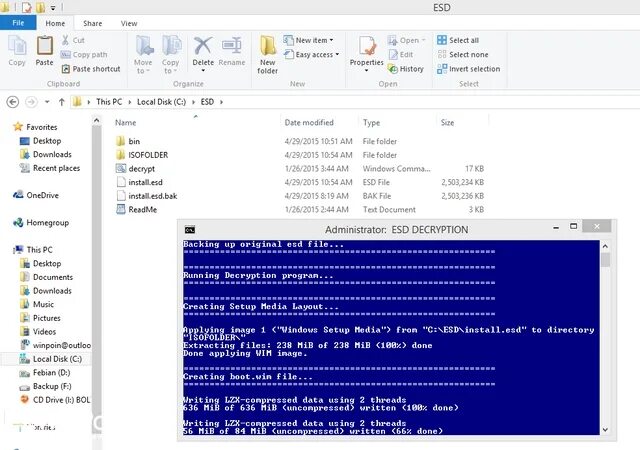Image resolution: width=640 pixels, height=450 pixels.
Task: Click the Edit button in ribbon
Action: coord(401,54)
